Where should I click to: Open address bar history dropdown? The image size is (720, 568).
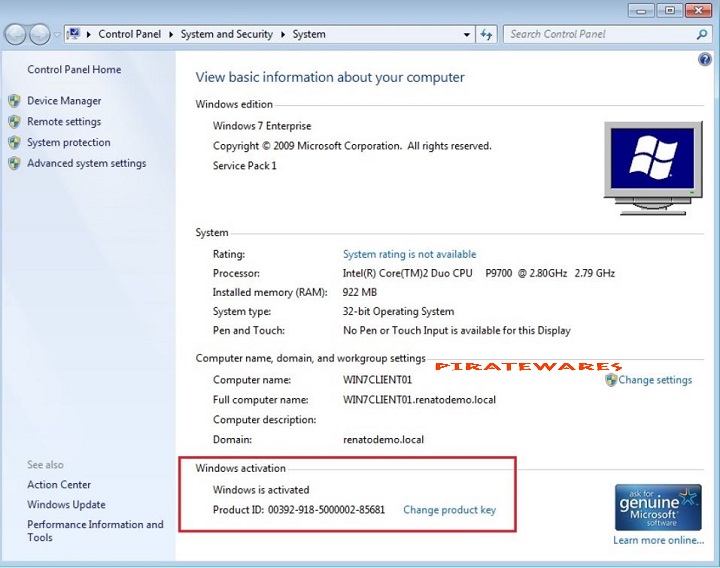click(x=467, y=34)
